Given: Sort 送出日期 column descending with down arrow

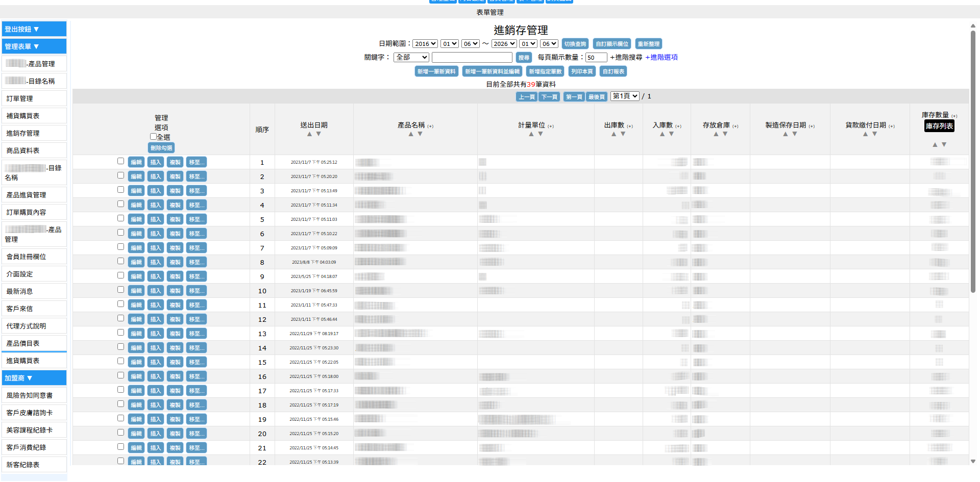Looking at the screenshot, I should [318, 134].
